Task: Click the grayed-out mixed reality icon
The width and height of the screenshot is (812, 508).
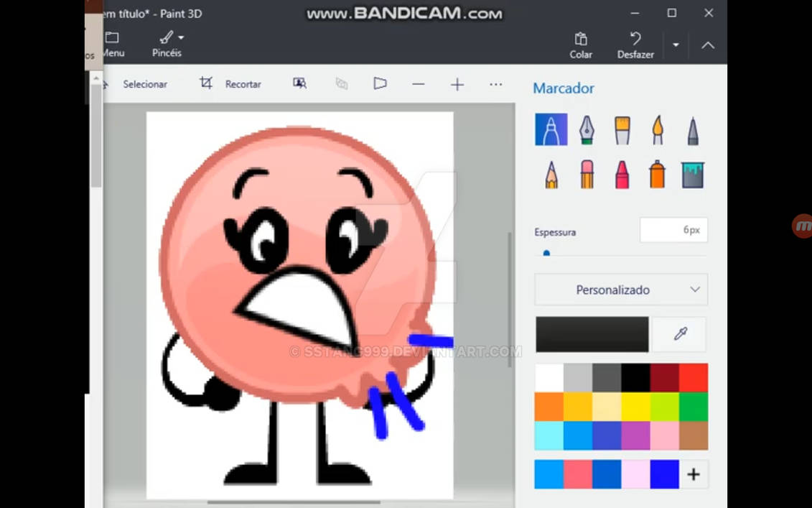Action: click(341, 83)
